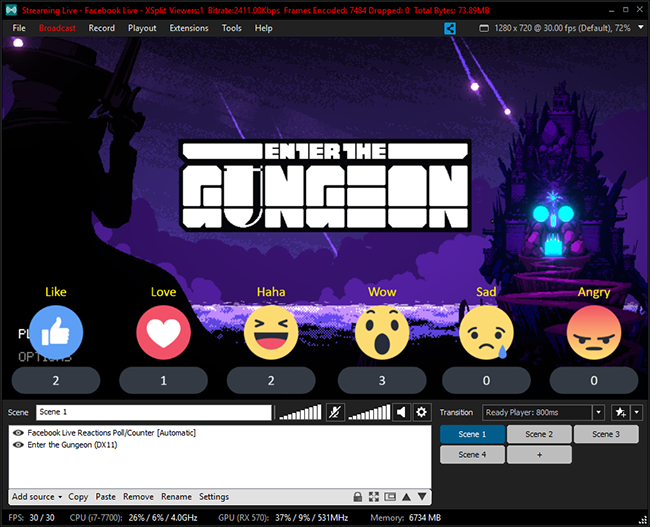
Task: Click the Love heart reaction icon
Action: point(163,333)
